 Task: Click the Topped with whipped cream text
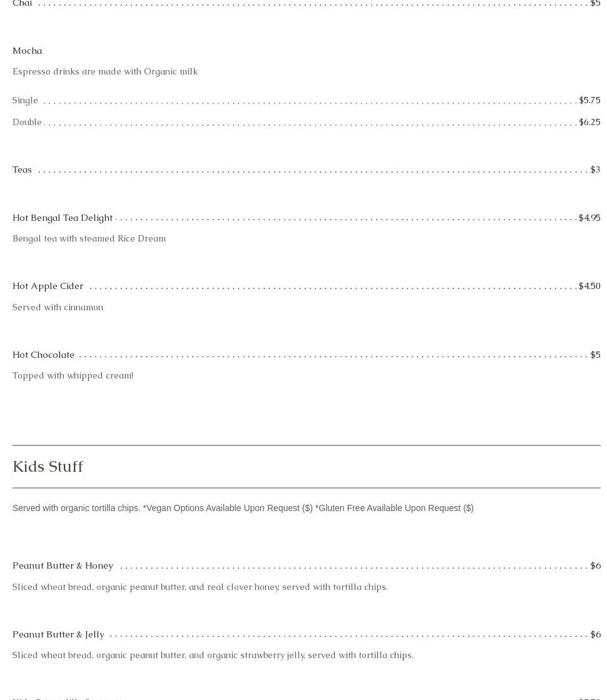[x=73, y=375]
